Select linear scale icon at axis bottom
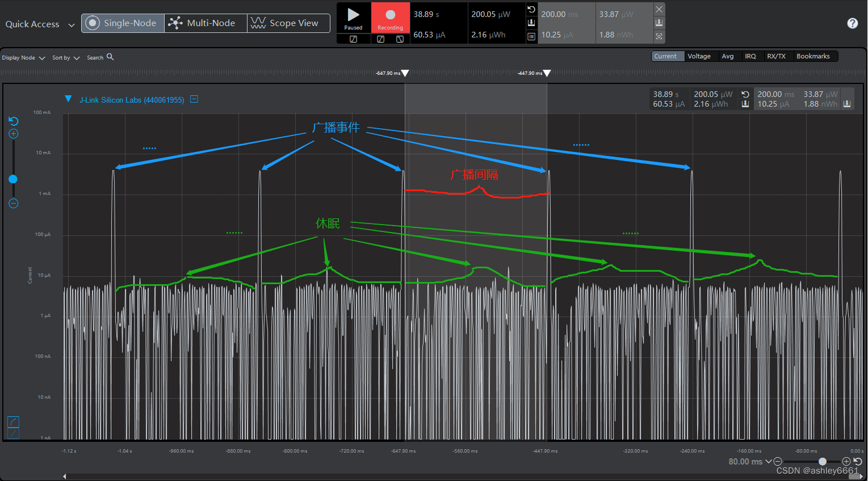Screen dimensions: 868x481 click(x=14, y=433)
